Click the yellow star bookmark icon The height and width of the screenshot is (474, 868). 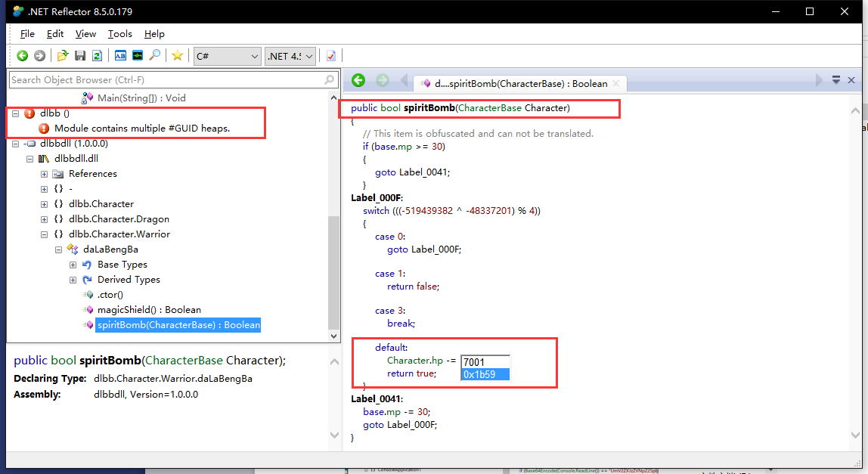177,55
